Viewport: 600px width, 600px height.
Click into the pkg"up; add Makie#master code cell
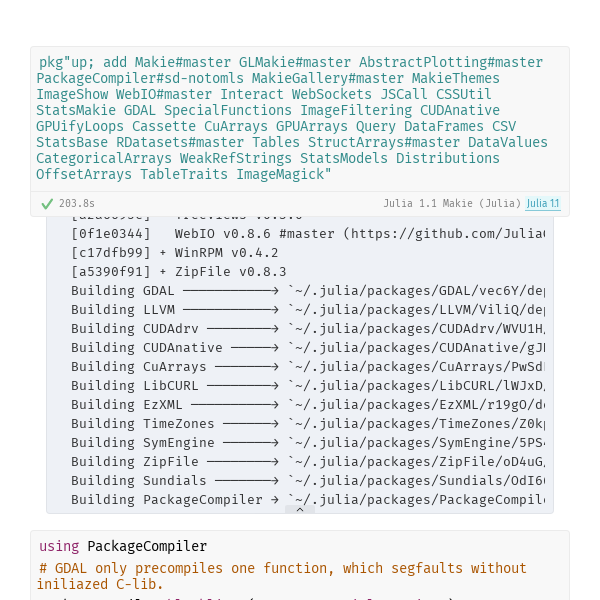tap(300, 119)
